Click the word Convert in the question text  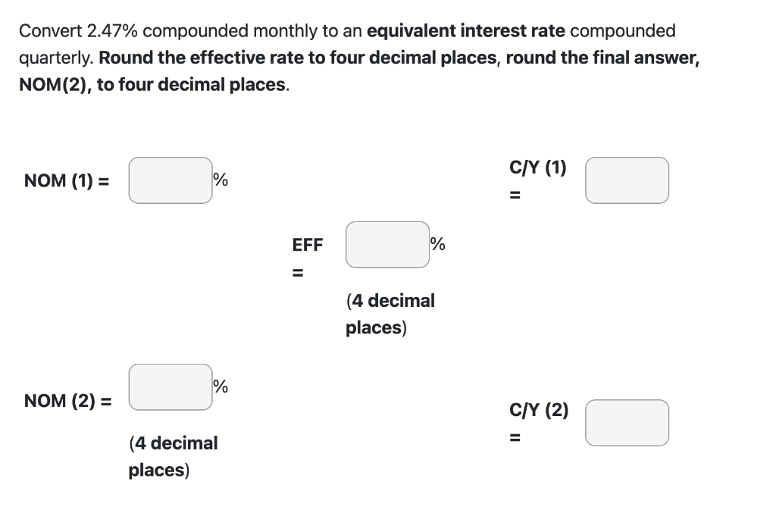[x=45, y=30]
